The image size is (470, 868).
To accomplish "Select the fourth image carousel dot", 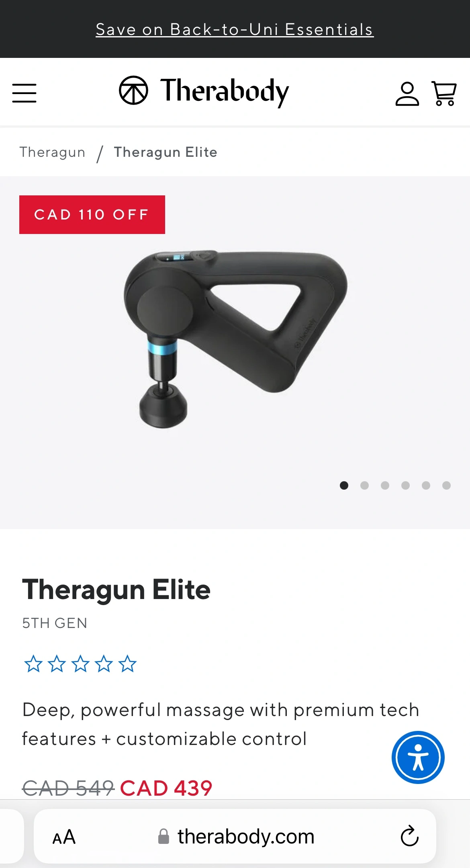I will coord(405,485).
